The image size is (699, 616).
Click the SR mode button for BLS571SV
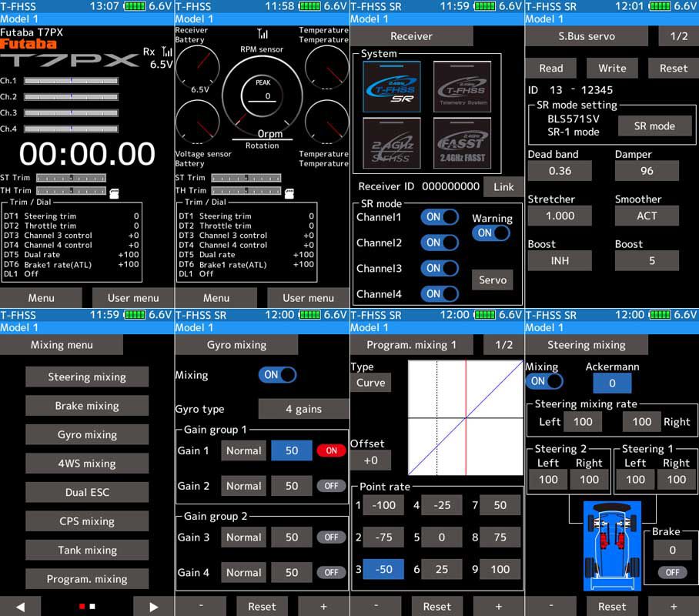click(654, 126)
